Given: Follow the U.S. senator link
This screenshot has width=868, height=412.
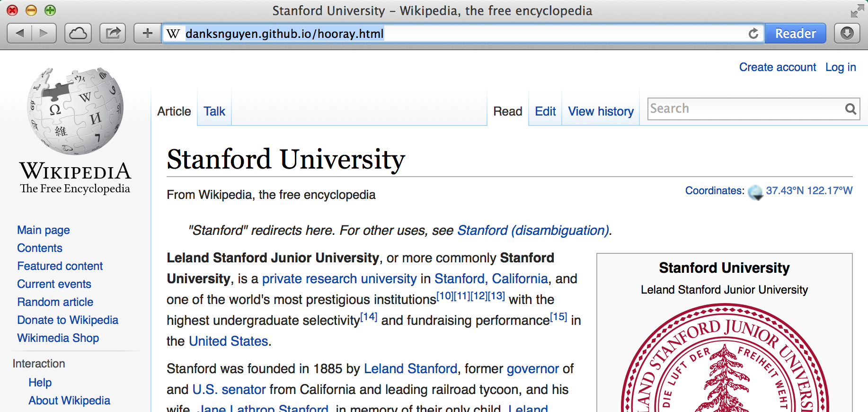Looking at the screenshot, I should click(229, 390).
